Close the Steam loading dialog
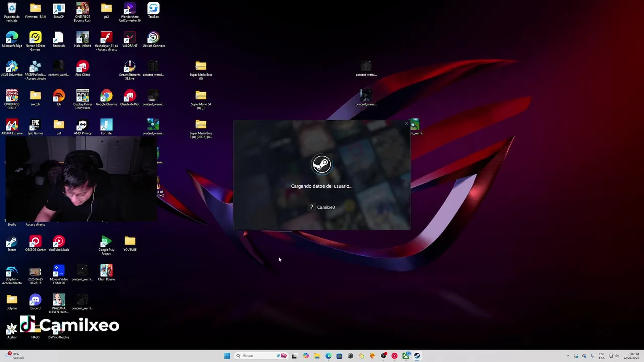Image resolution: width=644 pixels, height=362 pixels. 406,124
